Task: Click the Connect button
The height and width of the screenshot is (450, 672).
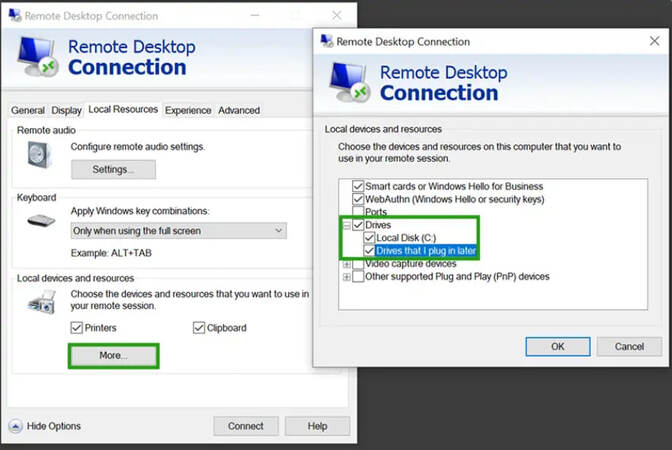Action: point(246,426)
